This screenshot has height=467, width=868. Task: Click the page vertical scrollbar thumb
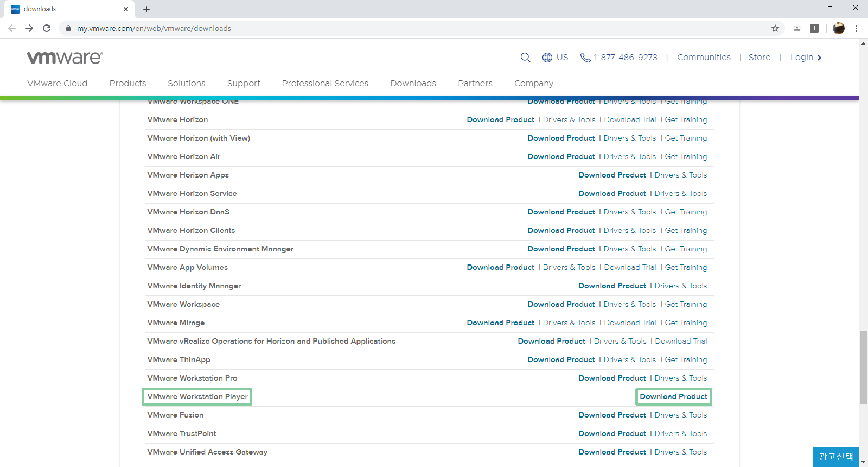click(x=863, y=368)
